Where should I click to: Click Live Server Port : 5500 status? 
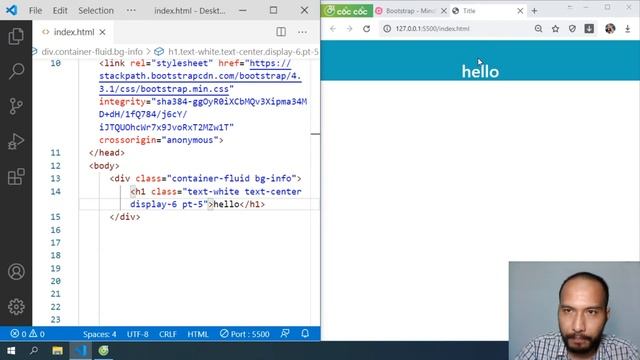(x=244, y=334)
